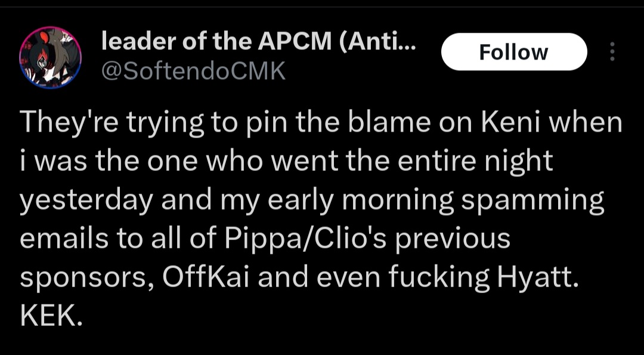Open the three-dot more options menu
The height and width of the screenshot is (355, 644).
pyautogui.click(x=612, y=52)
